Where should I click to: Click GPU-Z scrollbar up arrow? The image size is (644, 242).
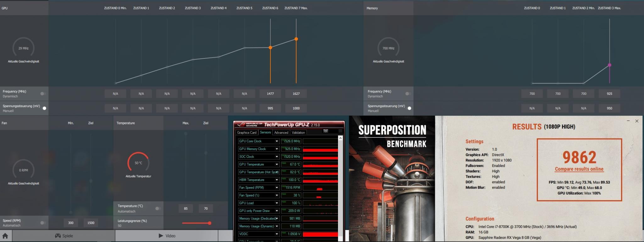coord(340,138)
